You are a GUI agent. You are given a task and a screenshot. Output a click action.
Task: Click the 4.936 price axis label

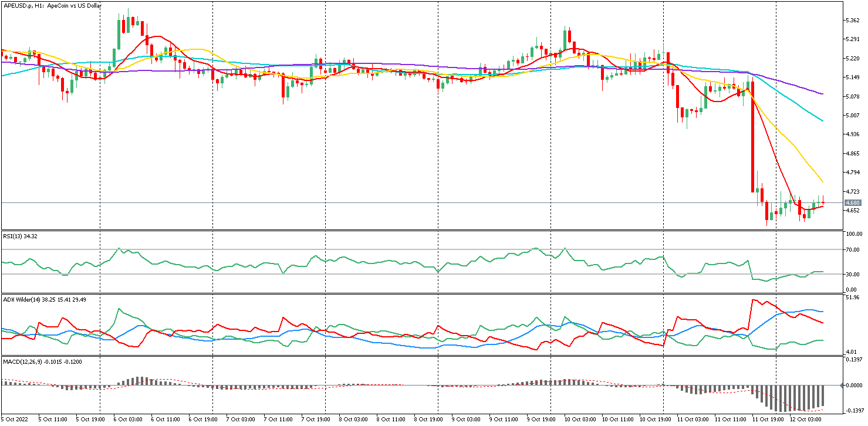[852, 134]
